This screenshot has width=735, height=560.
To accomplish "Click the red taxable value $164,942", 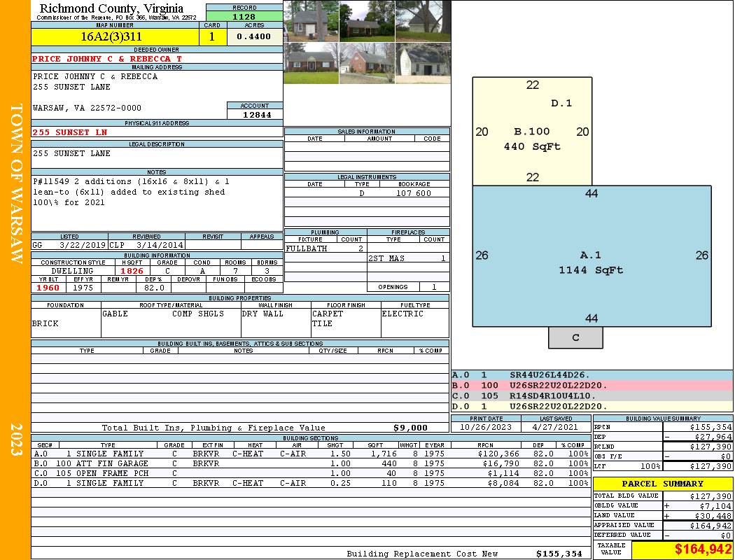I will pos(682,549).
